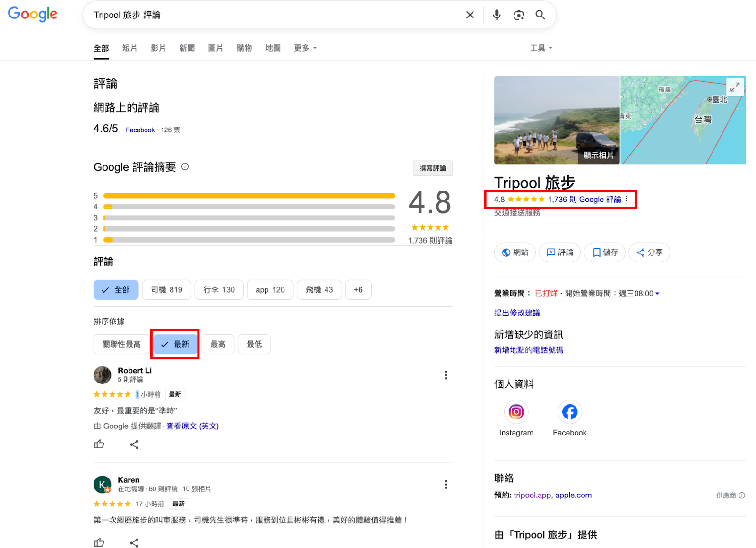This screenshot has width=756, height=548.
Task: Click the 評論 button in knowledge panel
Action: coord(560,252)
